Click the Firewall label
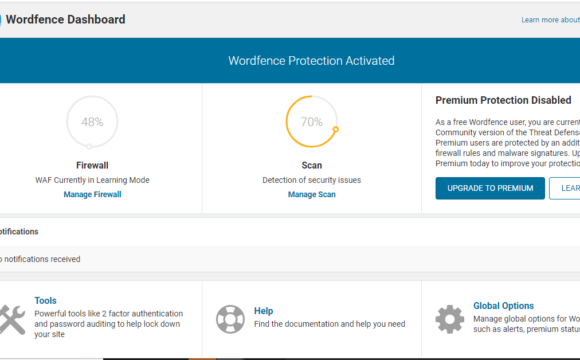Image resolution: width=580 pixels, height=360 pixels. point(92,165)
